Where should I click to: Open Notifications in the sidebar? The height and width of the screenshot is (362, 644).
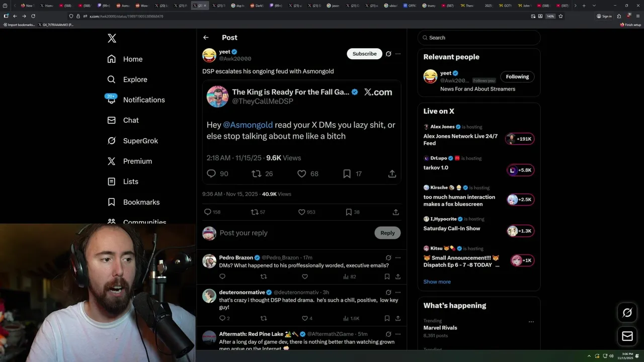[136, 100]
